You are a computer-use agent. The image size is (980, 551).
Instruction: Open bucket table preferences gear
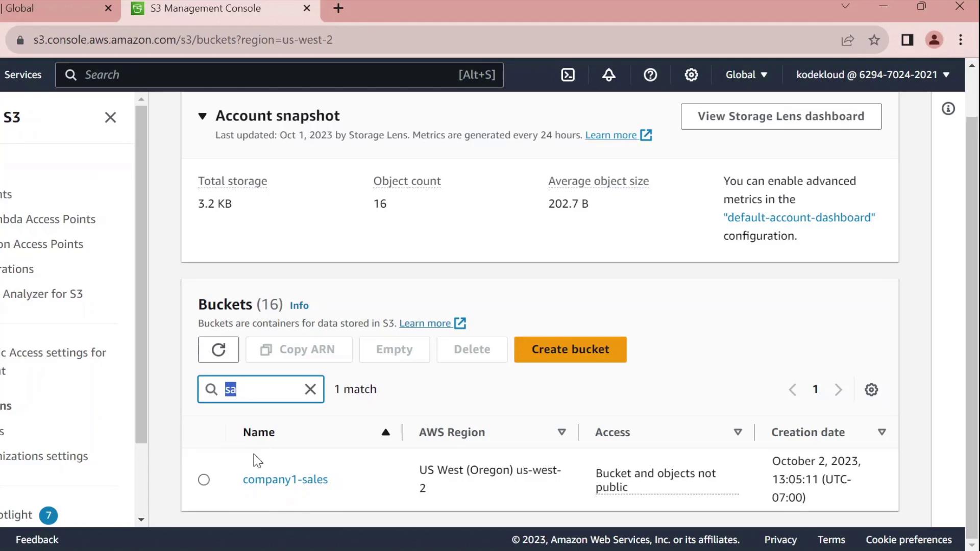pyautogui.click(x=871, y=390)
